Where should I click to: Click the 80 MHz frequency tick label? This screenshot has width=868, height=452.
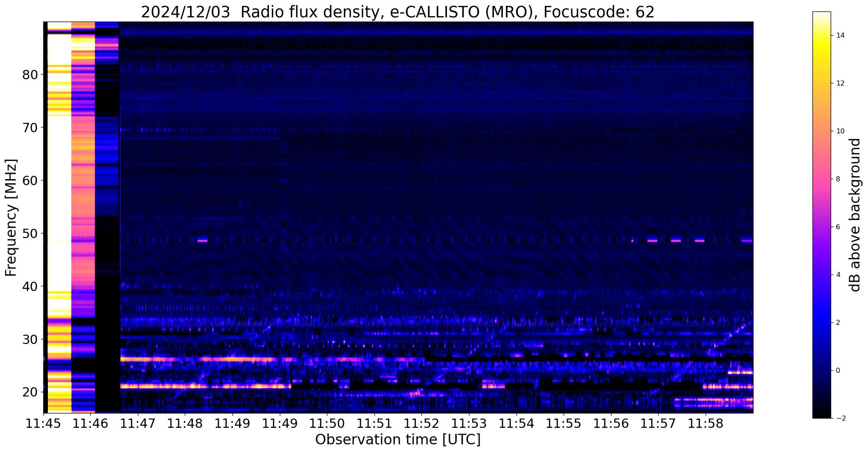30,75
